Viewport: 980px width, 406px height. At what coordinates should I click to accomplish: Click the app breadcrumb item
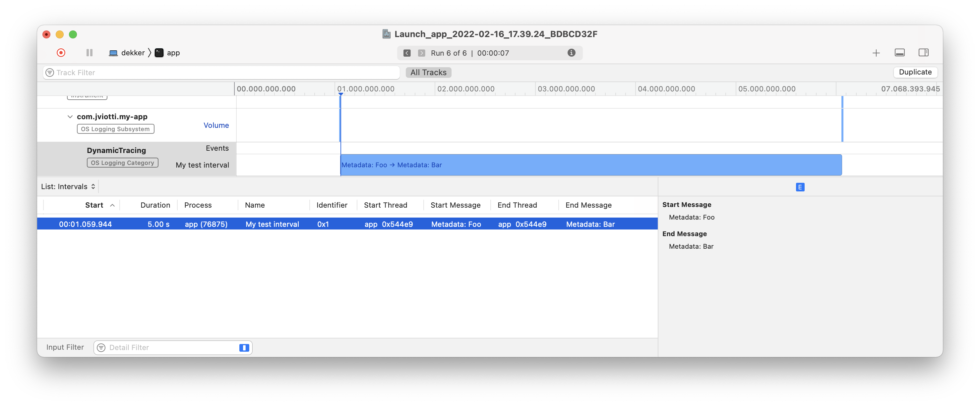click(174, 52)
